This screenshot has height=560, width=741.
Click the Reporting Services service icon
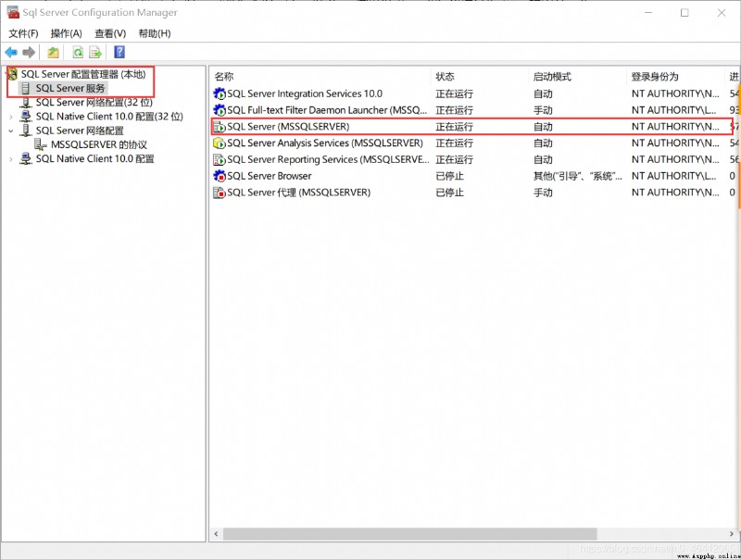[x=220, y=159]
